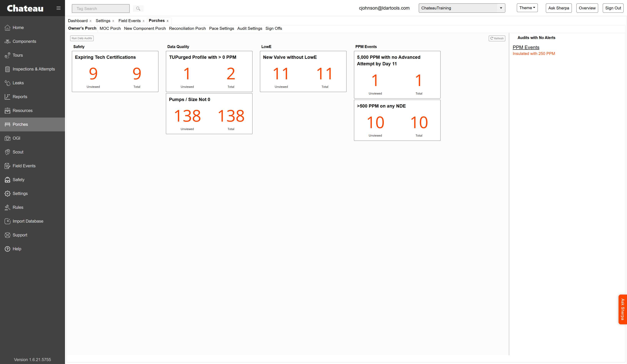Switch to the Sign Offs tab
The image size is (627, 364).
(273, 28)
